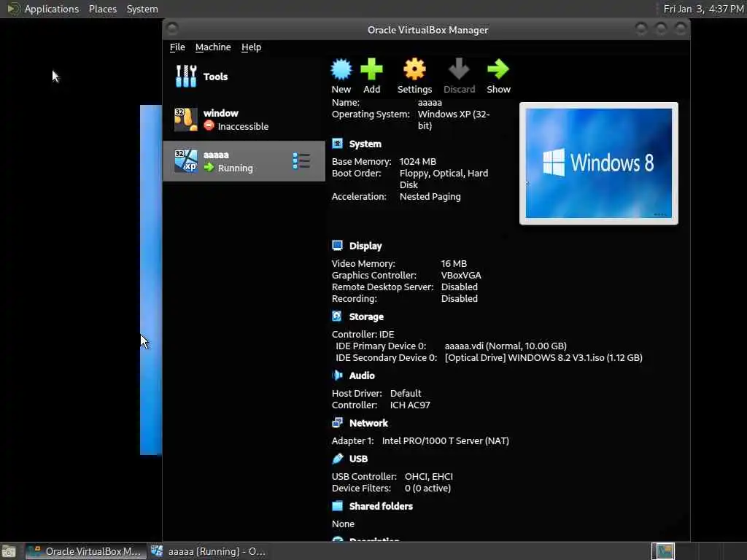Image resolution: width=747 pixels, height=560 pixels.
Task: Click the 'OHCI, EHCI' USB controller value
Action: point(429,477)
